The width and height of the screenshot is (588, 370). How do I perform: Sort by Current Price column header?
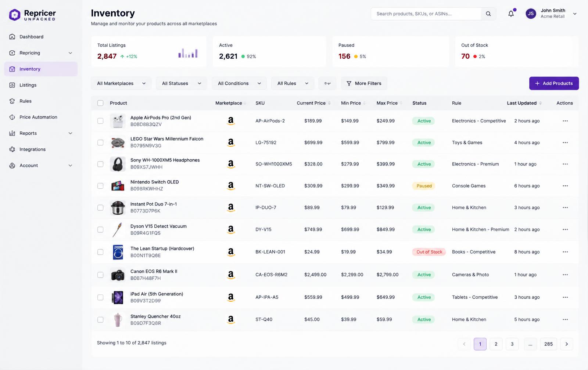(x=313, y=103)
